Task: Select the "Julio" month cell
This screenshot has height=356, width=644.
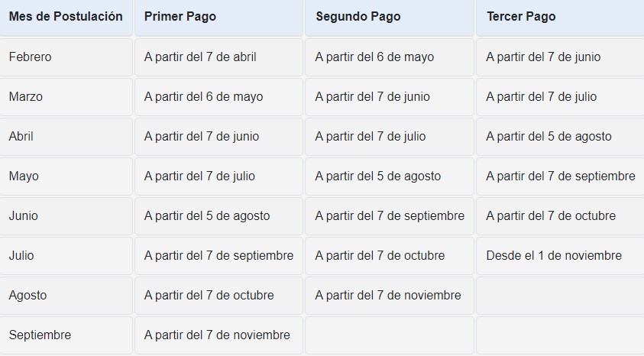Action: (21, 256)
